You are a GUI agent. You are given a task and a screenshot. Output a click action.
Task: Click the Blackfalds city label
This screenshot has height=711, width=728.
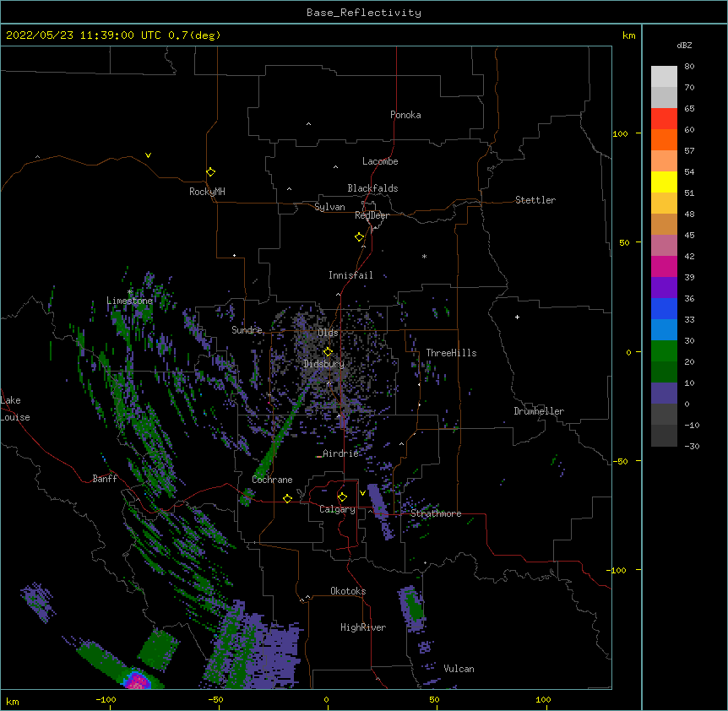point(372,188)
